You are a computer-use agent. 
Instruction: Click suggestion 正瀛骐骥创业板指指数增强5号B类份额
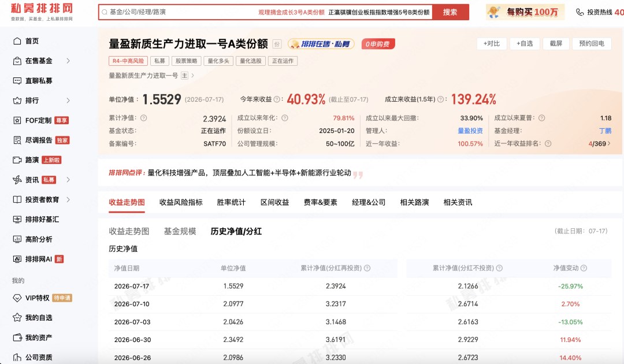(x=379, y=12)
